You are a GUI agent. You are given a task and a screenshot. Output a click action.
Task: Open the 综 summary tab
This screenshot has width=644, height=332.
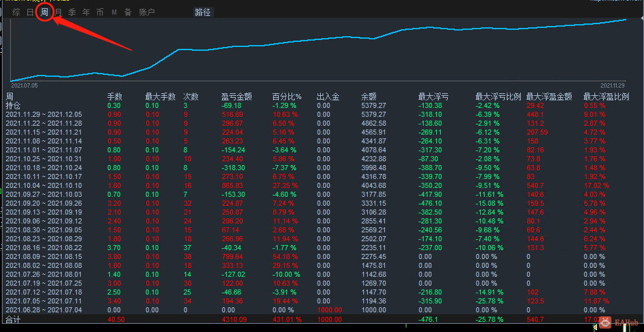pyautogui.click(x=16, y=12)
